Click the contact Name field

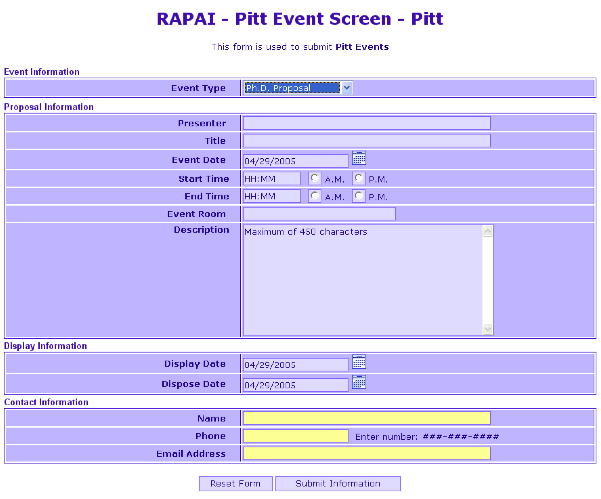pyautogui.click(x=366, y=418)
